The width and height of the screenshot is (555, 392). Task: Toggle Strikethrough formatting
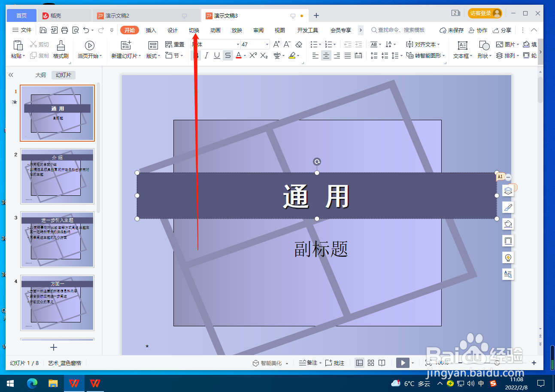point(228,55)
